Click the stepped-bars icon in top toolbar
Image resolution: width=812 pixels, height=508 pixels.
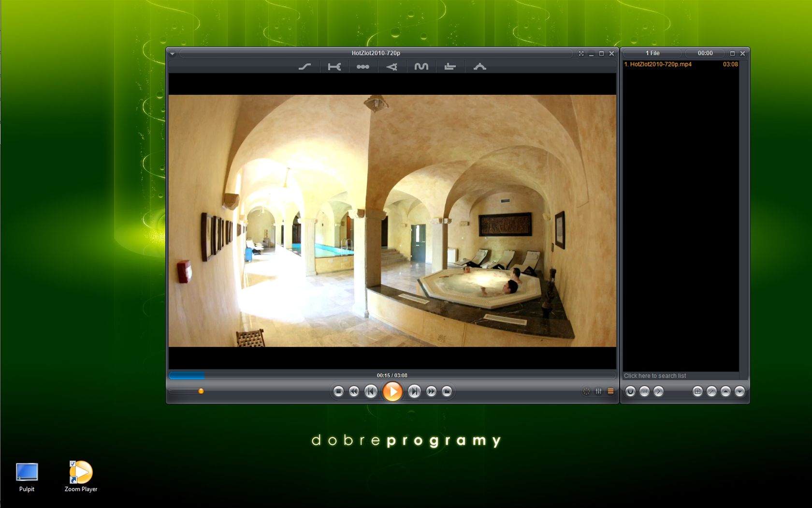(x=450, y=67)
